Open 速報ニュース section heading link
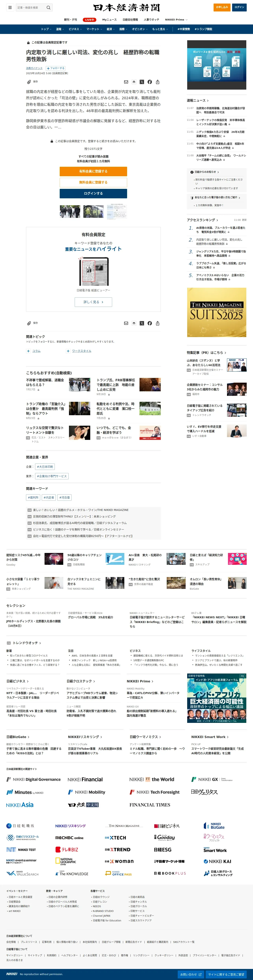Screen dimensions: 253x980 click(198, 100)
